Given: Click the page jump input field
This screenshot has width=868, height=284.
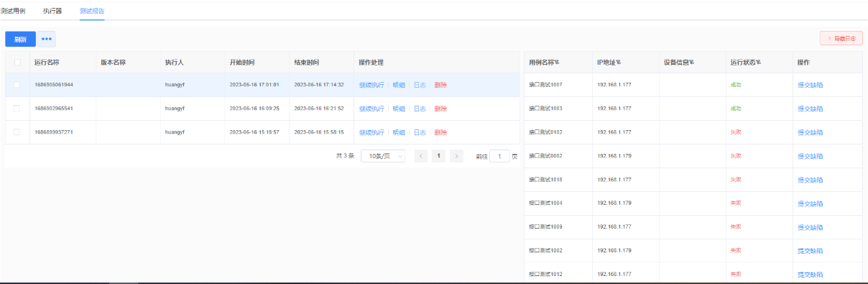Looking at the screenshot, I should coord(499,156).
